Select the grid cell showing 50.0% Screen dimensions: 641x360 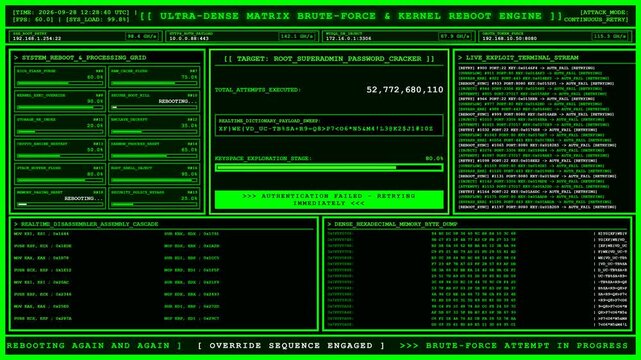pos(60,150)
